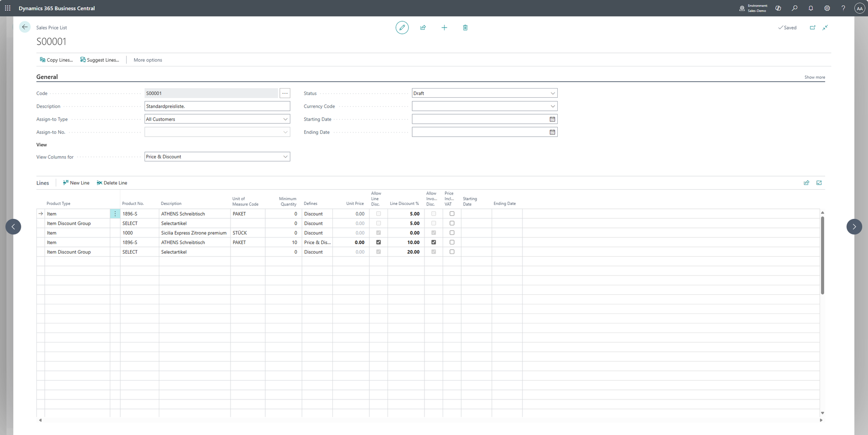The image size is (868, 435).
Task: Click Show more link in General
Action: [814, 77]
